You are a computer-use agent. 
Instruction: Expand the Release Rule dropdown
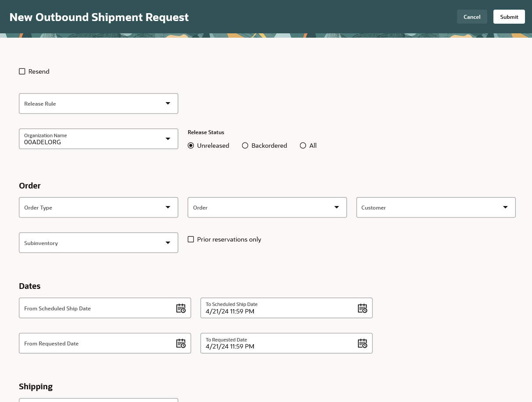point(168,103)
